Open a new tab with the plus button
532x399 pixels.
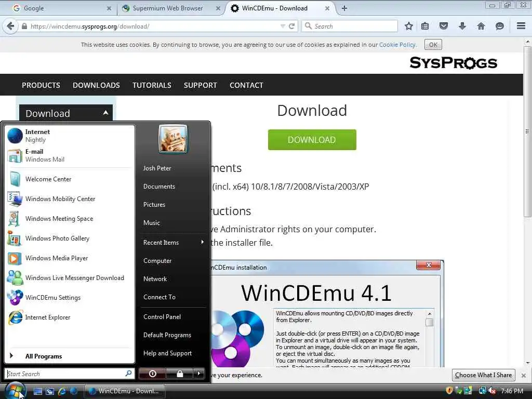point(344,8)
